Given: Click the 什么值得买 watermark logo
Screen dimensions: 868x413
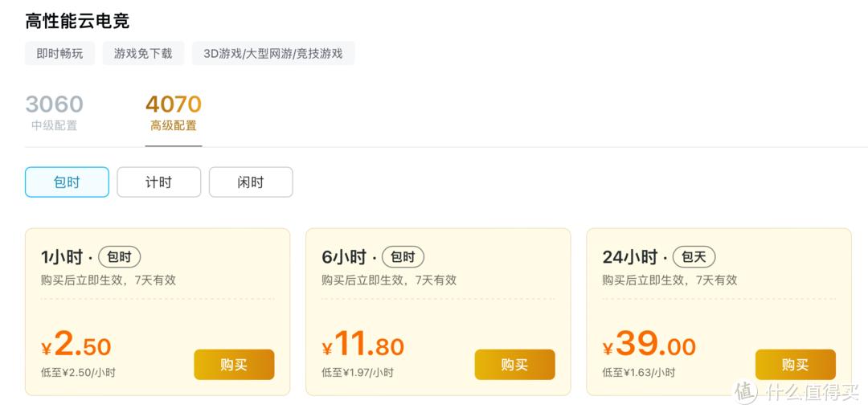Looking at the screenshot, I should [796, 391].
